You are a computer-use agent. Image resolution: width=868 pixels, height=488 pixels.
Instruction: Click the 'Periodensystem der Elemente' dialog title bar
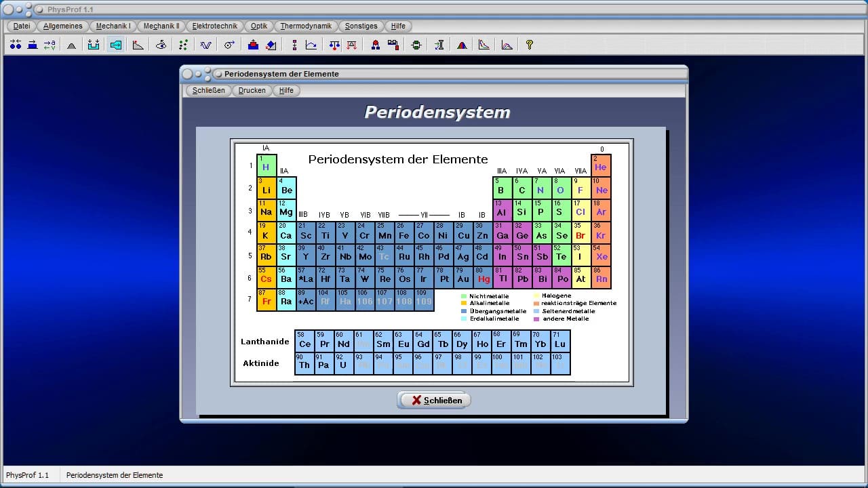[434, 74]
